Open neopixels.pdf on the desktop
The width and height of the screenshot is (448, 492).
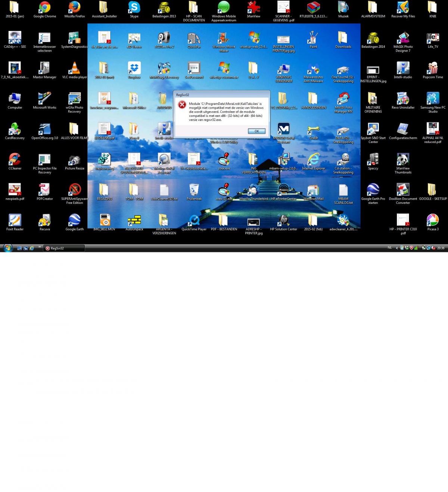(15, 192)
